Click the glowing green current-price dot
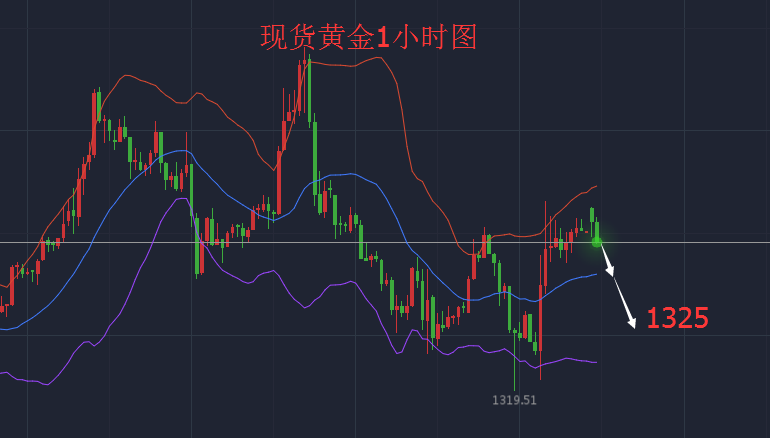 pyautogui.click(x=597, y=242)
